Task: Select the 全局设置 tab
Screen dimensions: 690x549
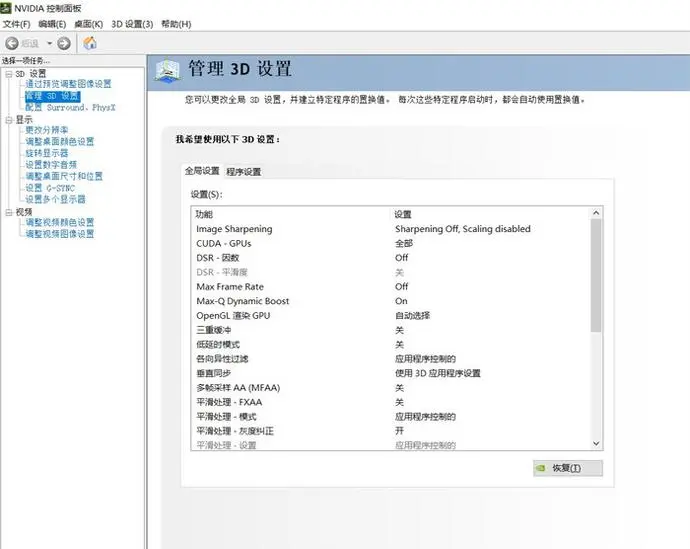Action: point(202,171)
